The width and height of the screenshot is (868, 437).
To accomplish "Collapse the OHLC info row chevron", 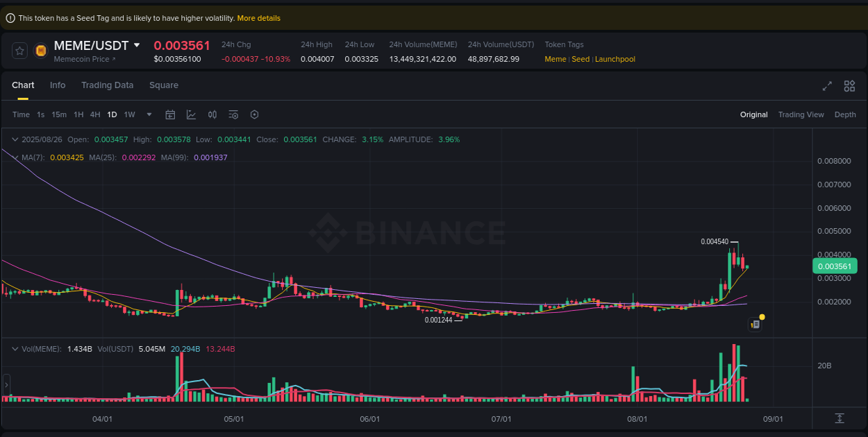I will click(x=15, y=139).
